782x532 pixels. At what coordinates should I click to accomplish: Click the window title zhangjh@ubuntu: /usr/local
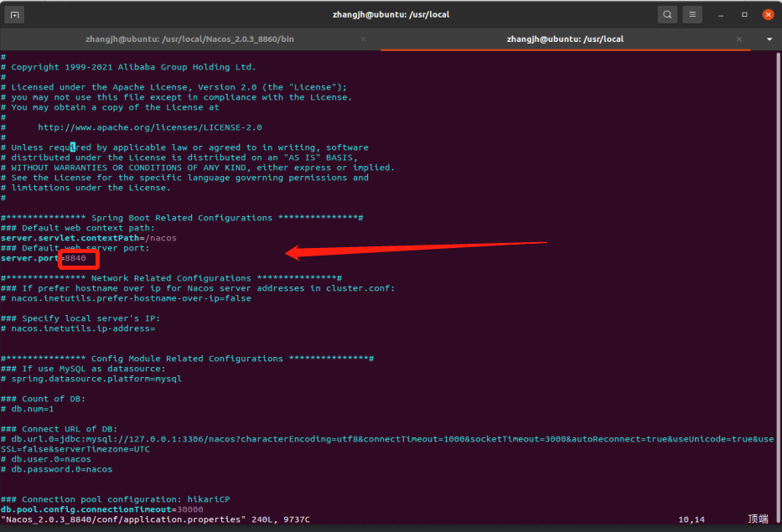pyautogui.click(x=391, y=14)
